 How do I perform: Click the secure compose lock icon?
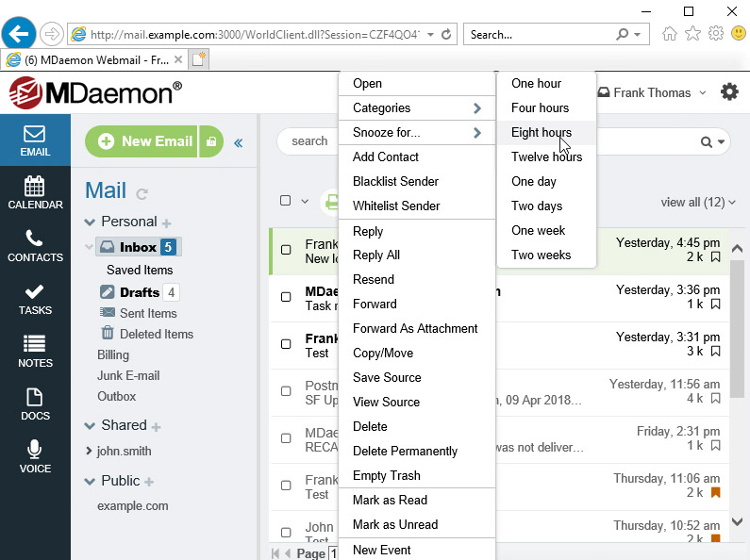point(211,141)
